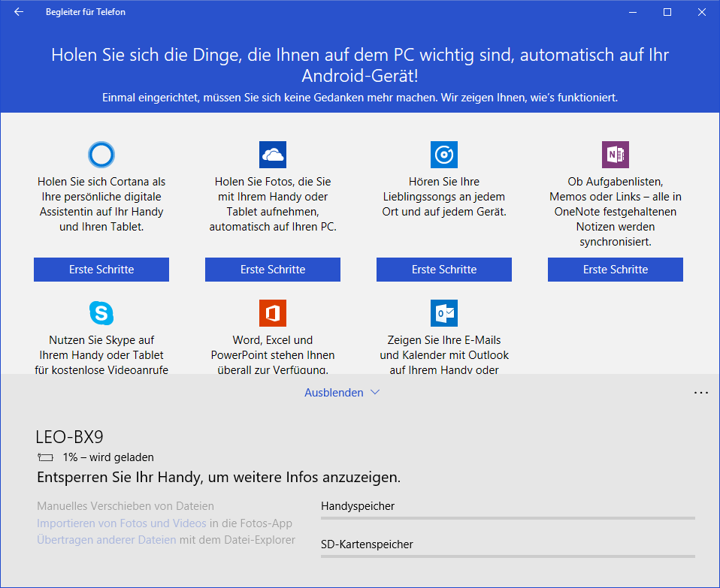Click the SD-Kartenspeicher label
Screen dimensions: 720x588
tap(367, 544)
